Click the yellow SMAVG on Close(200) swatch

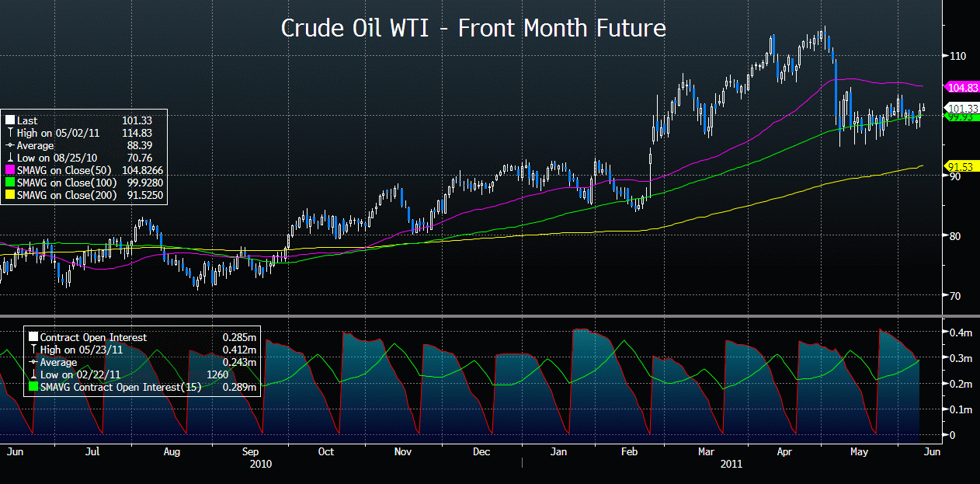[x=9, y=195]
